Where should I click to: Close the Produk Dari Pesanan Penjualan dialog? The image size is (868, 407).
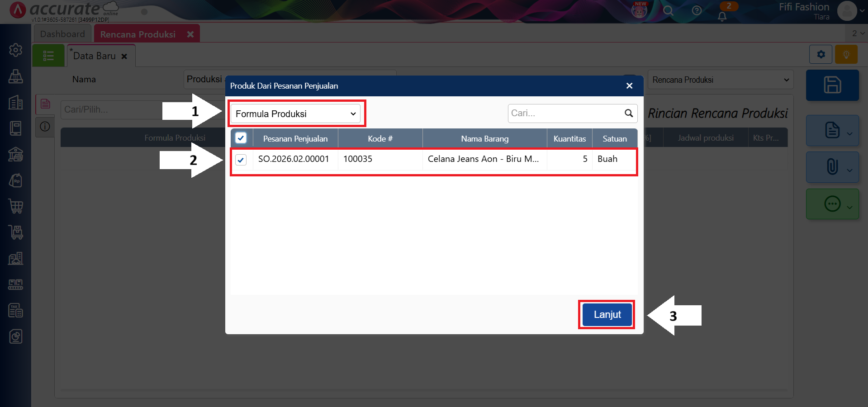[x=629, y=86]
